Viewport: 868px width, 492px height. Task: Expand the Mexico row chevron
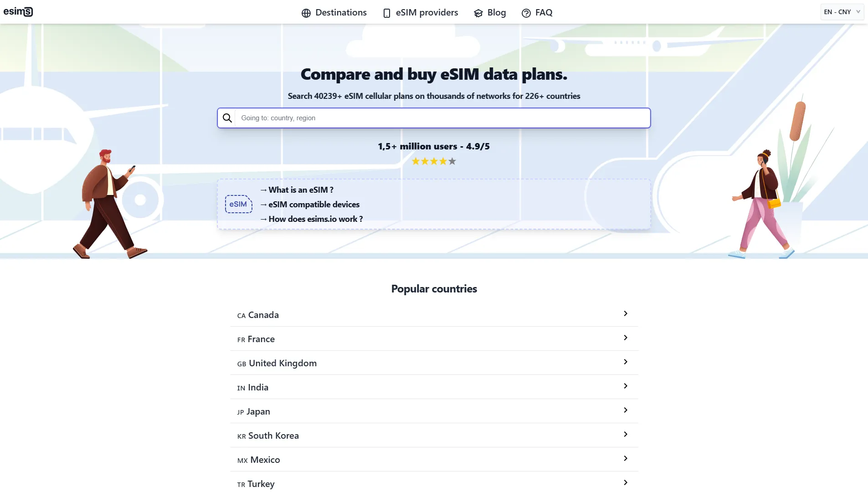coord(626,459)
